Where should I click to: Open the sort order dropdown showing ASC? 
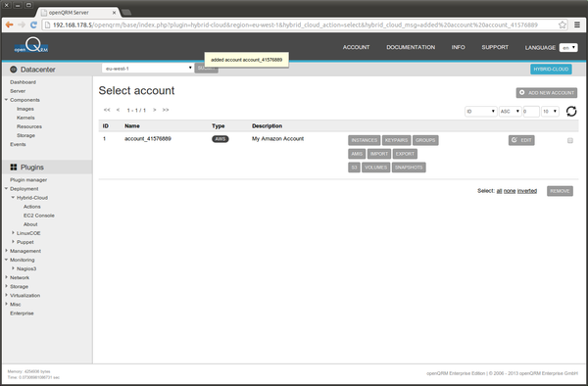tap(510, 112)
